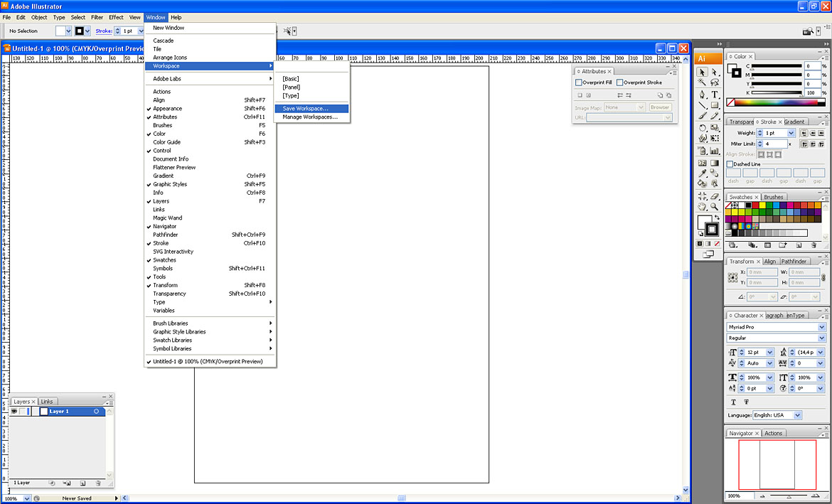Viewport: 832px width, 504px height.
Task: Select the Free Transform tool
Action: tap(715, 139)
